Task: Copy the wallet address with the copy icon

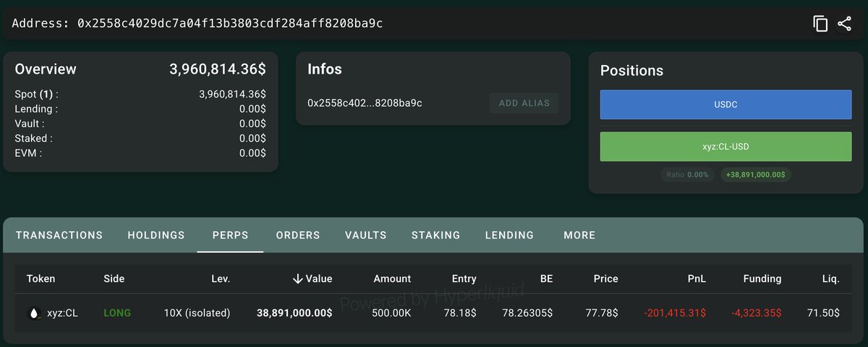Action: [820, 24]
